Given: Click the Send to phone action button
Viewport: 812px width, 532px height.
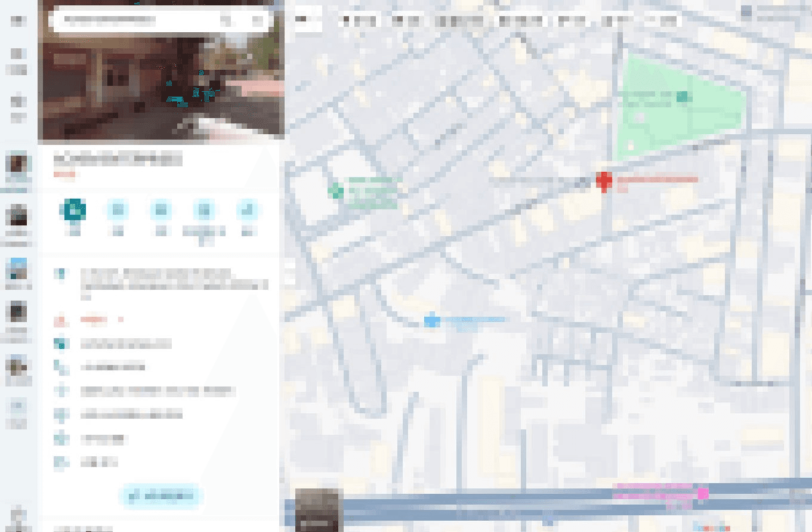Looking at the screenshot, I should pos(205,210).
